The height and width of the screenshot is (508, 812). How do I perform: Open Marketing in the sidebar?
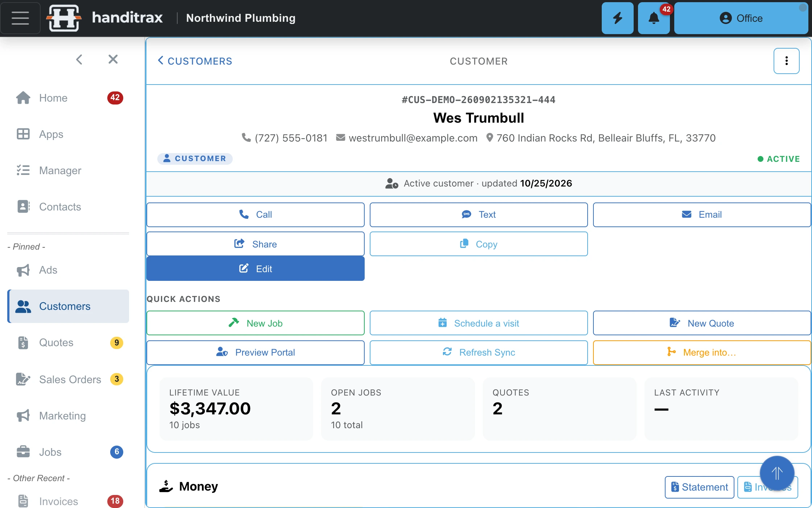coord(68,416)
